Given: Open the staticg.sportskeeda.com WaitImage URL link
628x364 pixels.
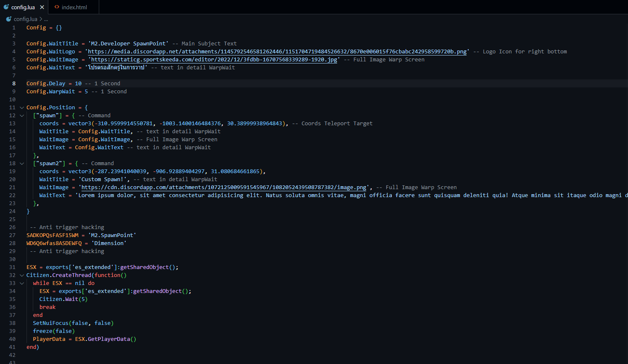Looking at the screenshot, I should (x=214, y=60).
